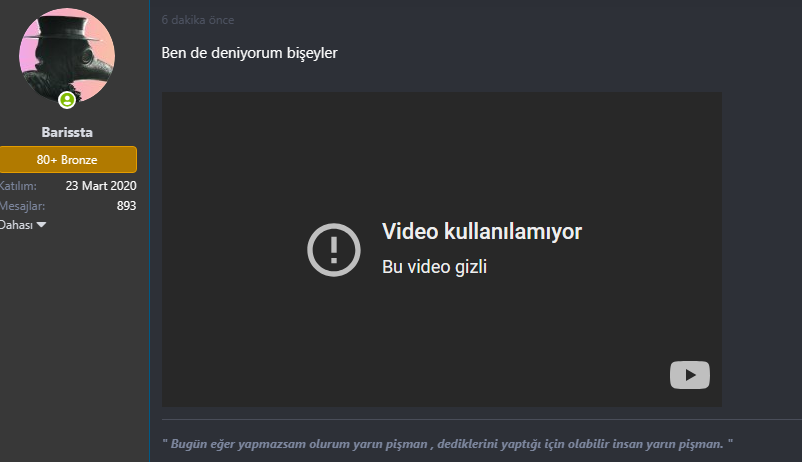Click the Video kullanılamıyor heading
This screenshot has width=802, height=462.
[482, 231]
